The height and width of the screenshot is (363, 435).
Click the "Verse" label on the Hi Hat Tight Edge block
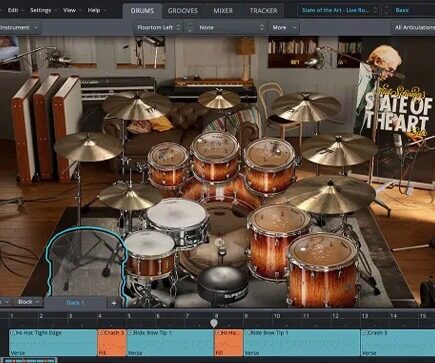(x=17, y=353)
